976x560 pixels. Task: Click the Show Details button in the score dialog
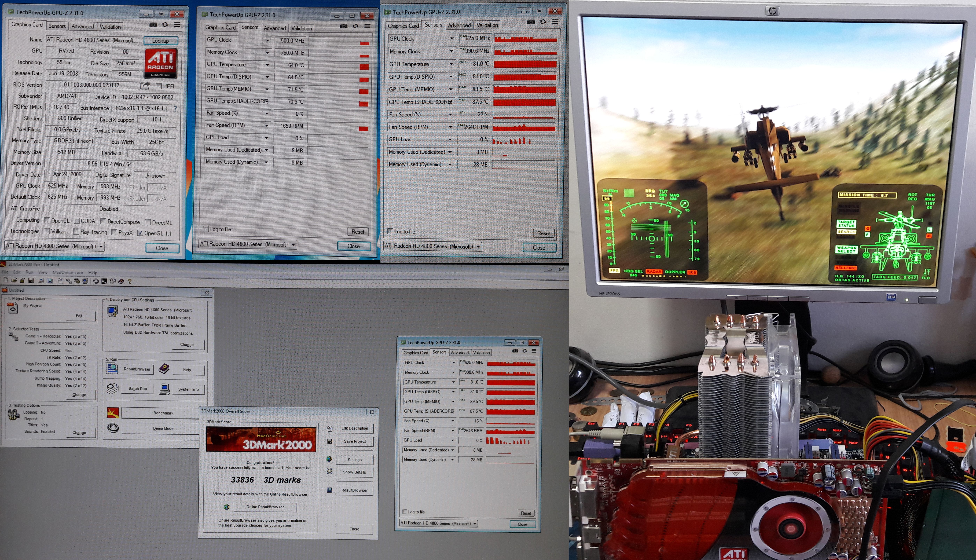(355, 472)
